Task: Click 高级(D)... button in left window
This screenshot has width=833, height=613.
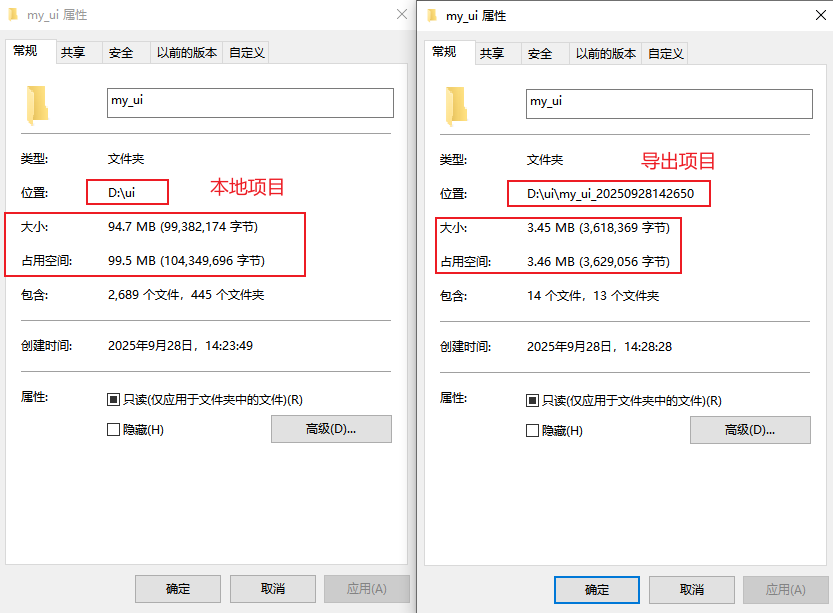Action: 332,429
